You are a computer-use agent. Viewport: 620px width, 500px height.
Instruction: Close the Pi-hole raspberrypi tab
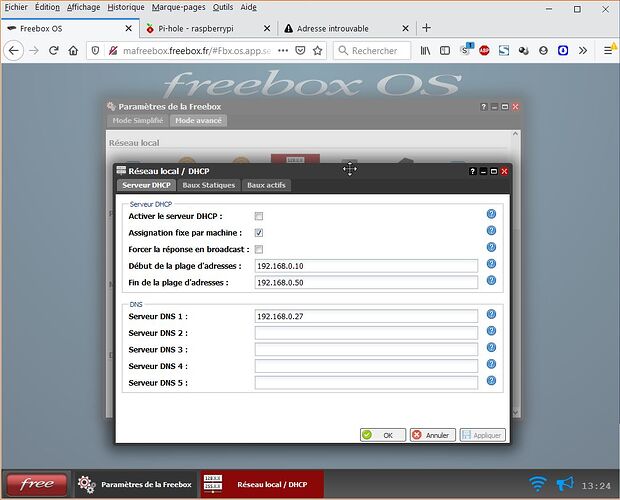coord(267,28)
